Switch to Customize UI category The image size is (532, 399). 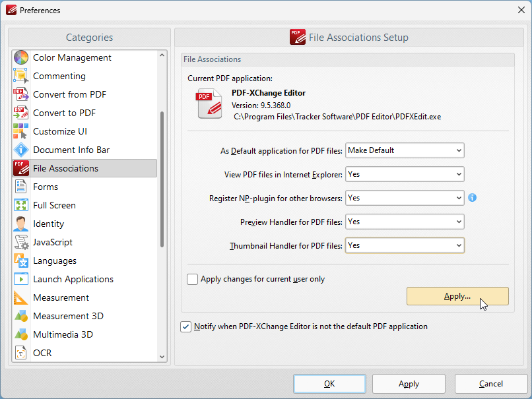[85, 131]
